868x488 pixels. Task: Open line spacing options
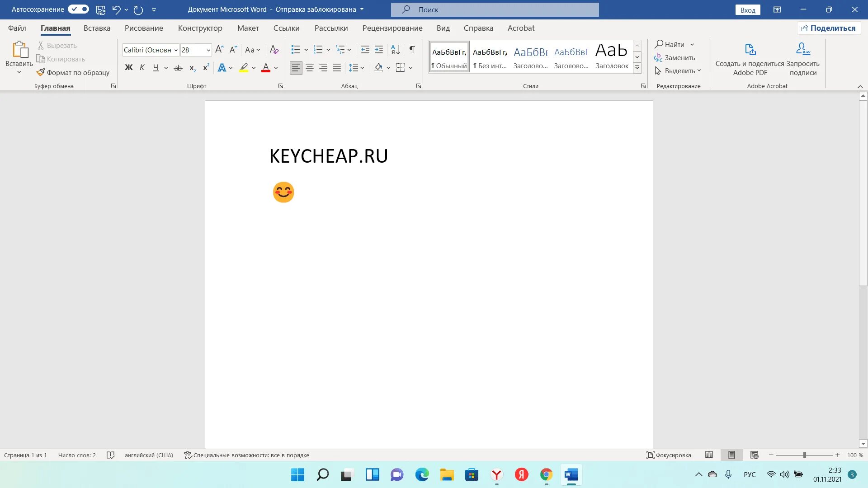pos(356,68)
